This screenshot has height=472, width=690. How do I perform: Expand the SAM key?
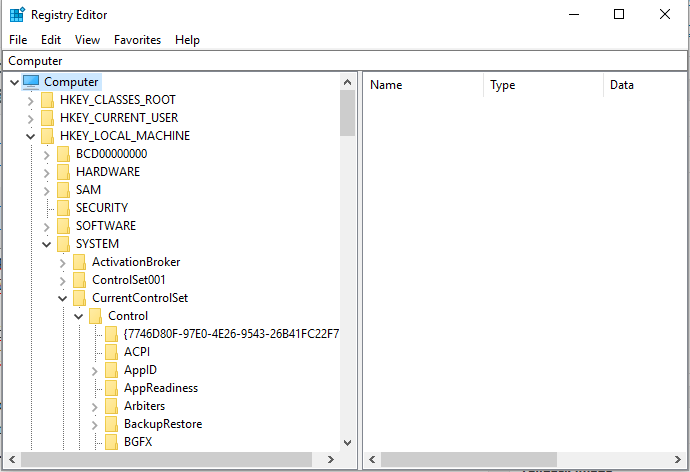47,191
